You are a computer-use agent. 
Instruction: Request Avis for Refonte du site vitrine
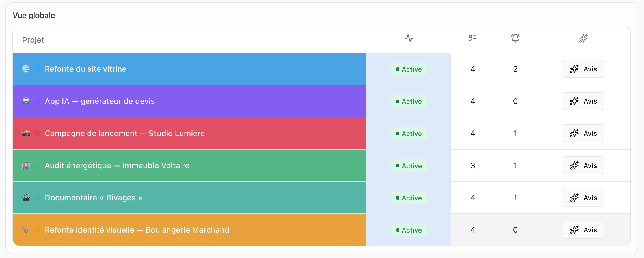tap(583, 69)
